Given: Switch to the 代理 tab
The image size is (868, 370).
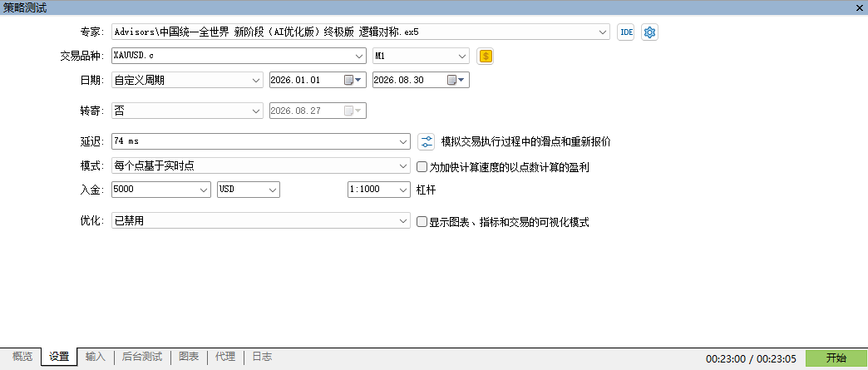Looking at the screenshot, I should [x=225, y=357].
